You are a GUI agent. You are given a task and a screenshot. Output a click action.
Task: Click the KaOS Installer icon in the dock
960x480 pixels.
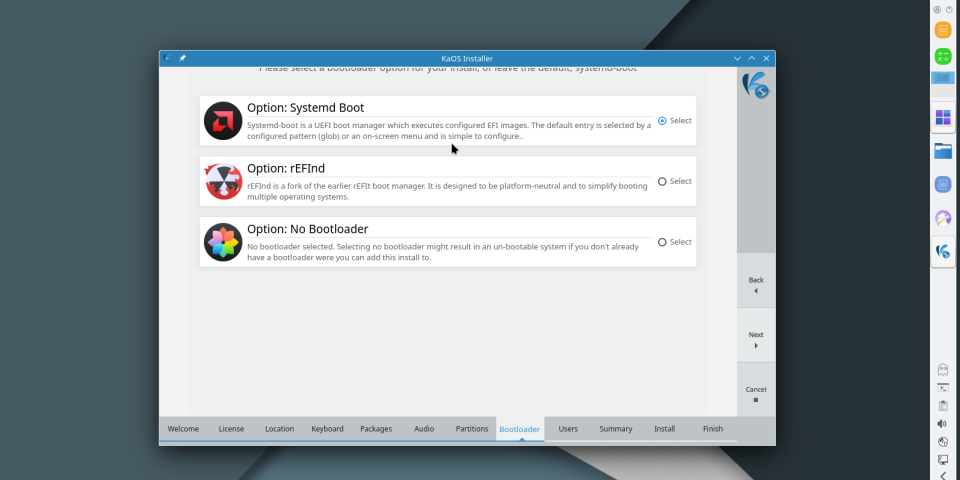(942, 250)
